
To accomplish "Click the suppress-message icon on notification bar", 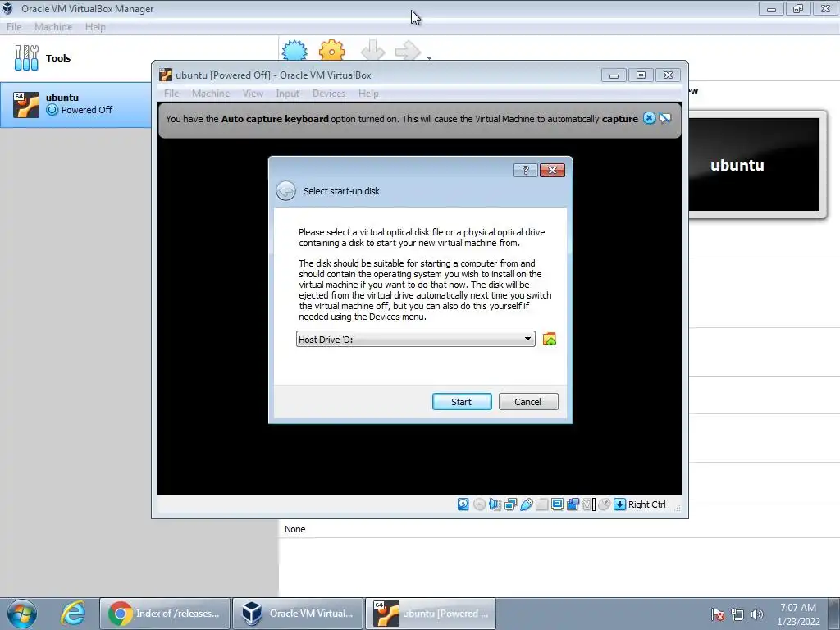I will (664, 118).
